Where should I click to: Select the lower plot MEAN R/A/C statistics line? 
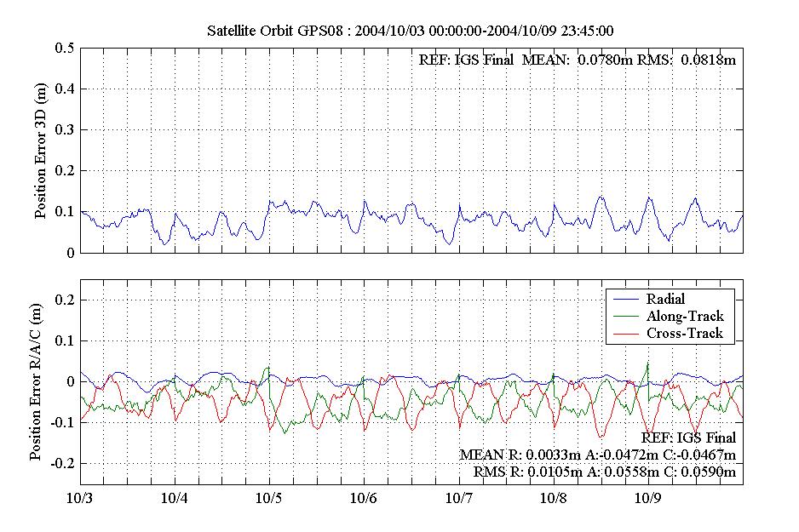coord(598,455)
